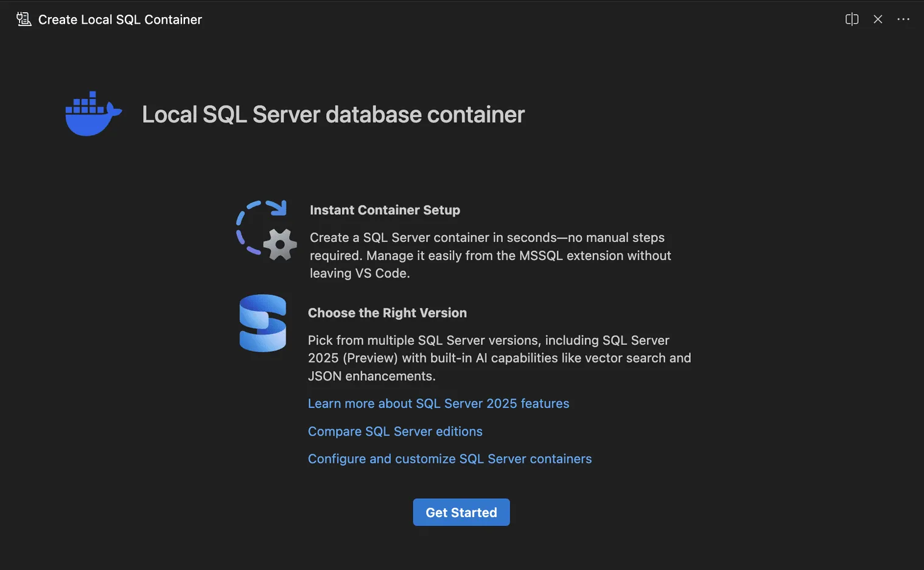Follow Configure and customize SQL Server containers link
Viewport: 924px width, 570px height.
450,459
